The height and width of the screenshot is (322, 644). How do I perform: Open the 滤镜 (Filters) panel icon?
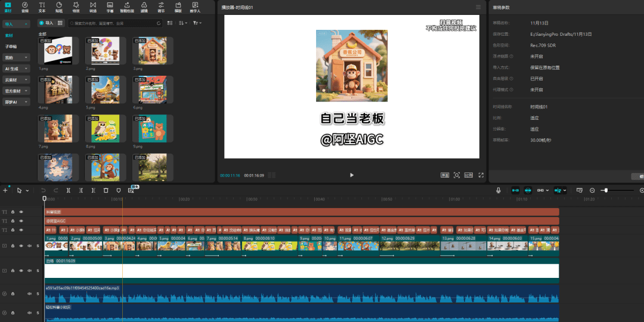(144, 7)
